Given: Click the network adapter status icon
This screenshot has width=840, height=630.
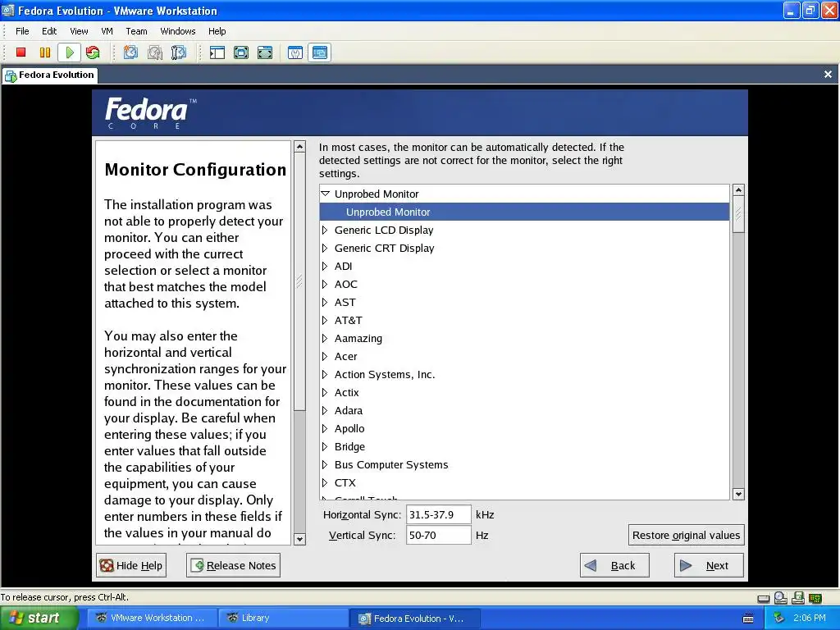Looking at the screenshot, I should tap(815, 598).
